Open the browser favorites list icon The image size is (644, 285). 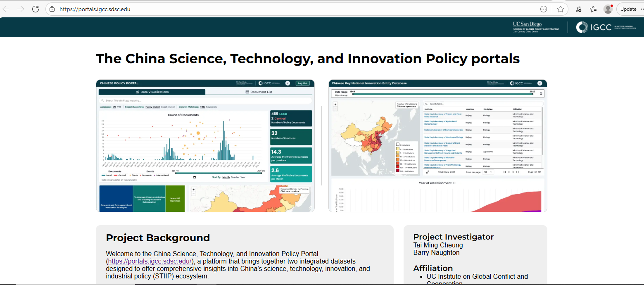point(593,9)
